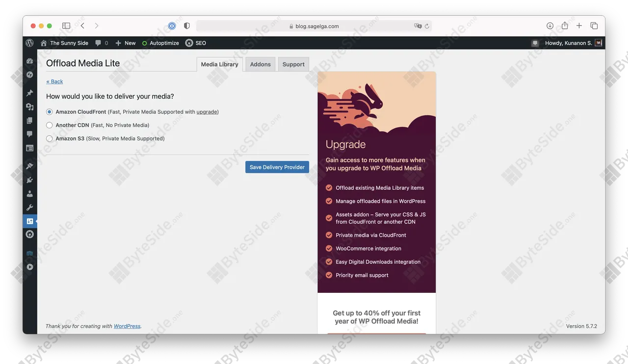Open the WordPress logo menu
The width and height of the screenshot is (628, 364).
29,43
